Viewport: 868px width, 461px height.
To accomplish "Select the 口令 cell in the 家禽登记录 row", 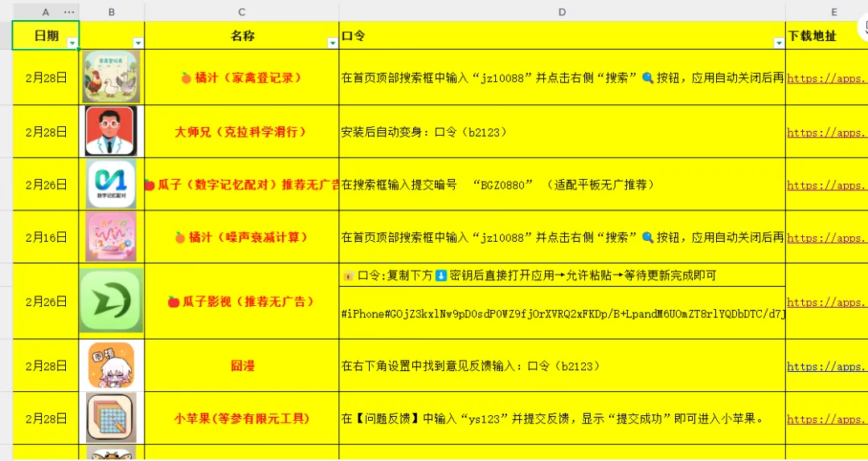I will click(562, 77).
